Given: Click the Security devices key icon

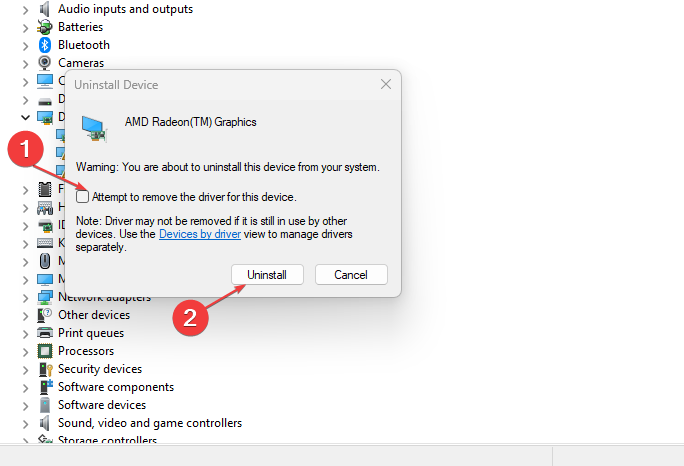Looking at the screenshot, I should tap(45, 369).
